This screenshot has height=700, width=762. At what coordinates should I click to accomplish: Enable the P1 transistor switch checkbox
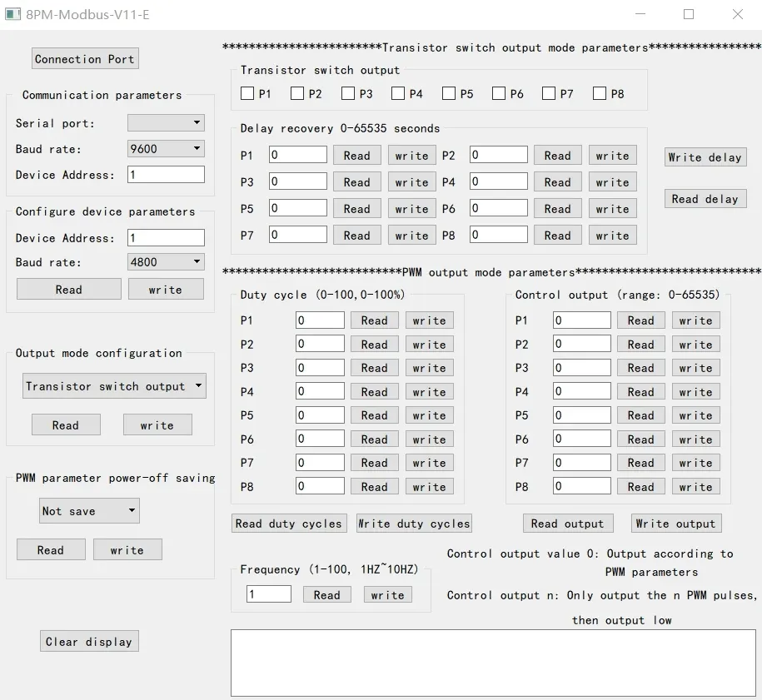pyautogui.click(x=247, y=94)
